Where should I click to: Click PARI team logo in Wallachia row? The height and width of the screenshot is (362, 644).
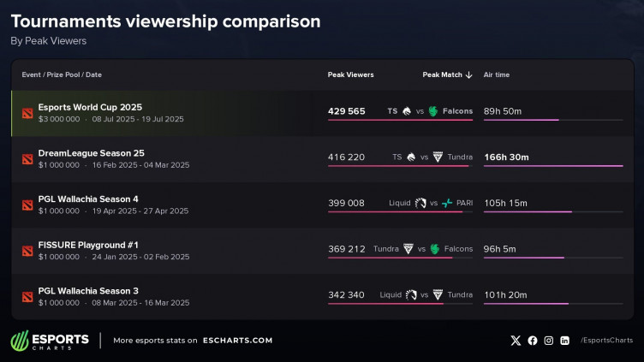(448, 203)
